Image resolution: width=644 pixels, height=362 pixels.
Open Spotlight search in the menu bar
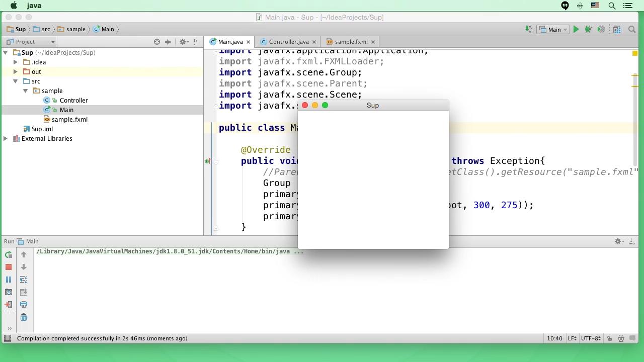coord(612,6)
